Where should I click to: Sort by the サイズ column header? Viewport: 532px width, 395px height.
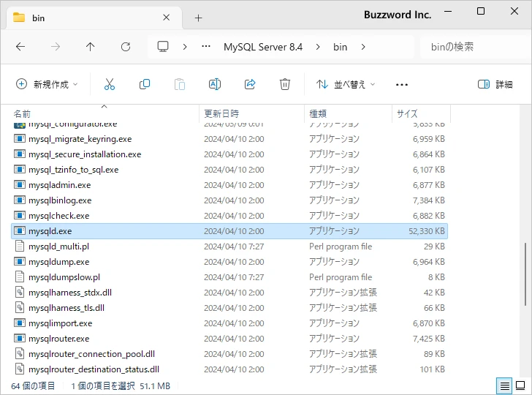click(407, 114)
